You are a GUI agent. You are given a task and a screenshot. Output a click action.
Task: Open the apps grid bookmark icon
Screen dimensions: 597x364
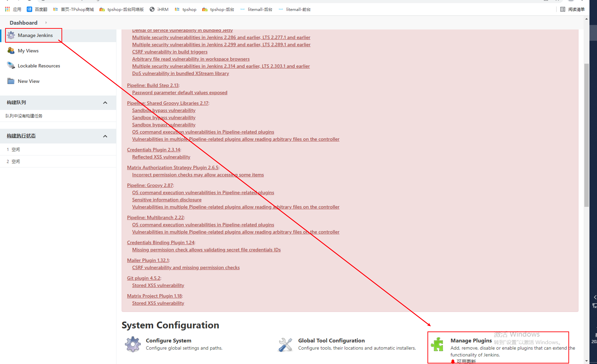pyautogui.click(x=7, y=9)
